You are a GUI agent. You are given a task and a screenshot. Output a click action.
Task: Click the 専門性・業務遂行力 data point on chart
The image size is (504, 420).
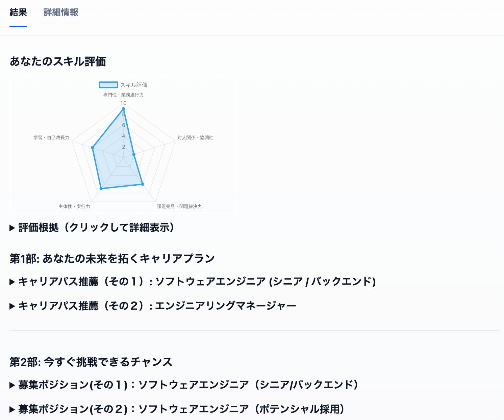click(x=123, y=109)
